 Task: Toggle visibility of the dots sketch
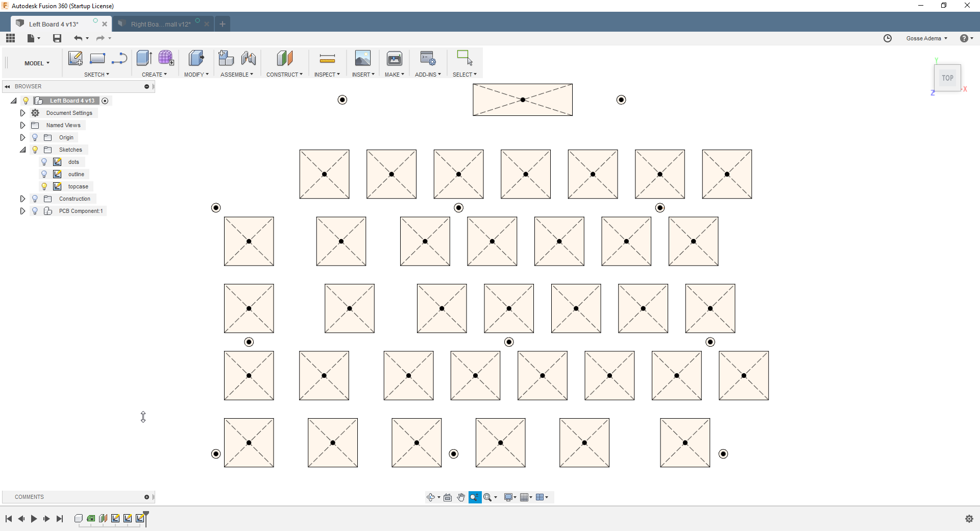tap(44, 162)
